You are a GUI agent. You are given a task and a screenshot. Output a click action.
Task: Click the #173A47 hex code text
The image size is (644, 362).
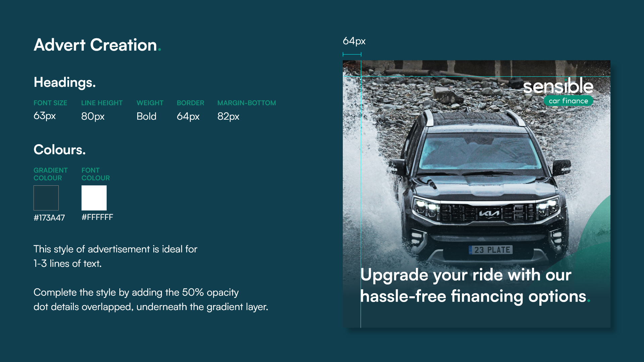point(49,218)
